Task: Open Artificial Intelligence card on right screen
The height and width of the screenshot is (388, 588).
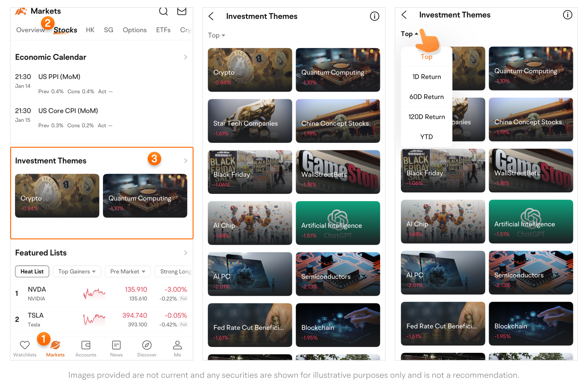Action: click(531, 222)
